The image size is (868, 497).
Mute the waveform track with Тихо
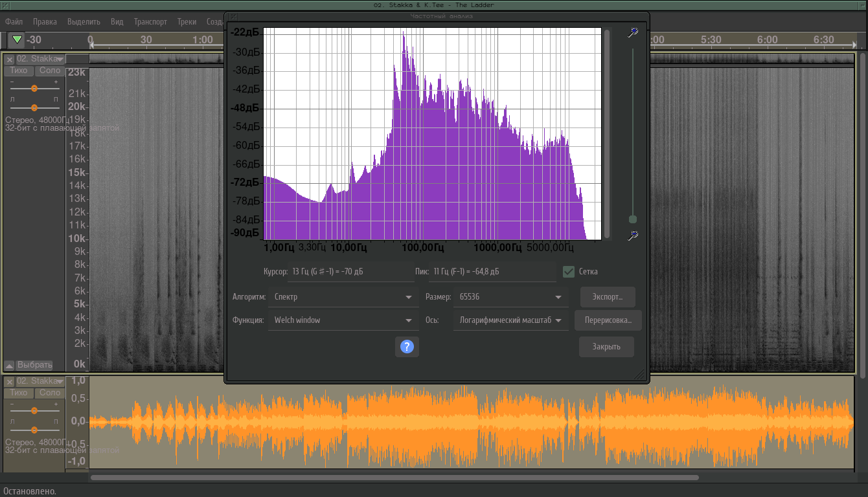pyautogui.click(x=19, y=393)
